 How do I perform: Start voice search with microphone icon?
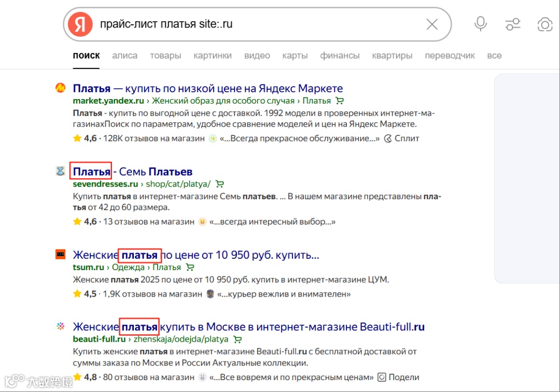point(480,24)
